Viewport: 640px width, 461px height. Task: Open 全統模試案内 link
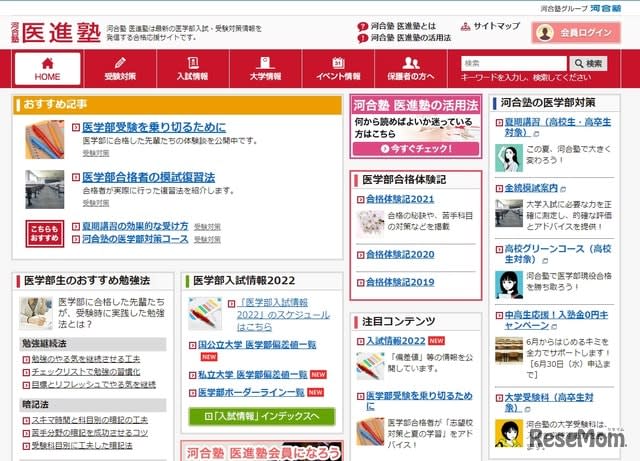531,188
